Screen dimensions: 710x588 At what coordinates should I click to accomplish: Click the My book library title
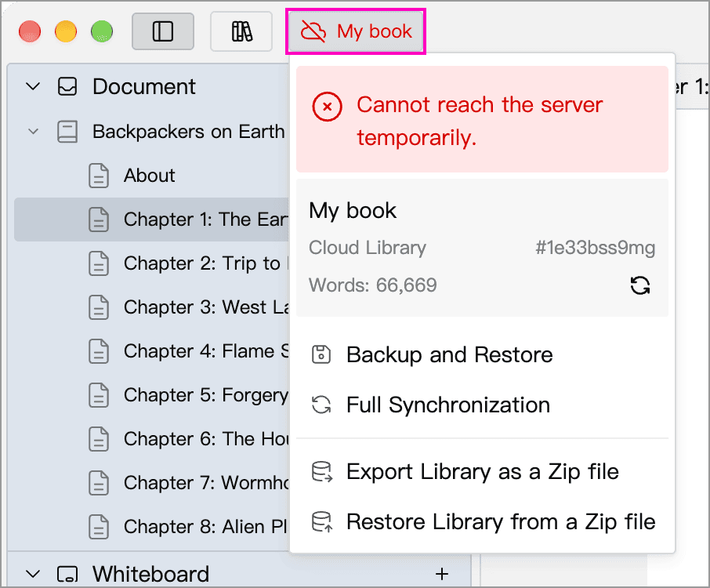pos(353,211)
